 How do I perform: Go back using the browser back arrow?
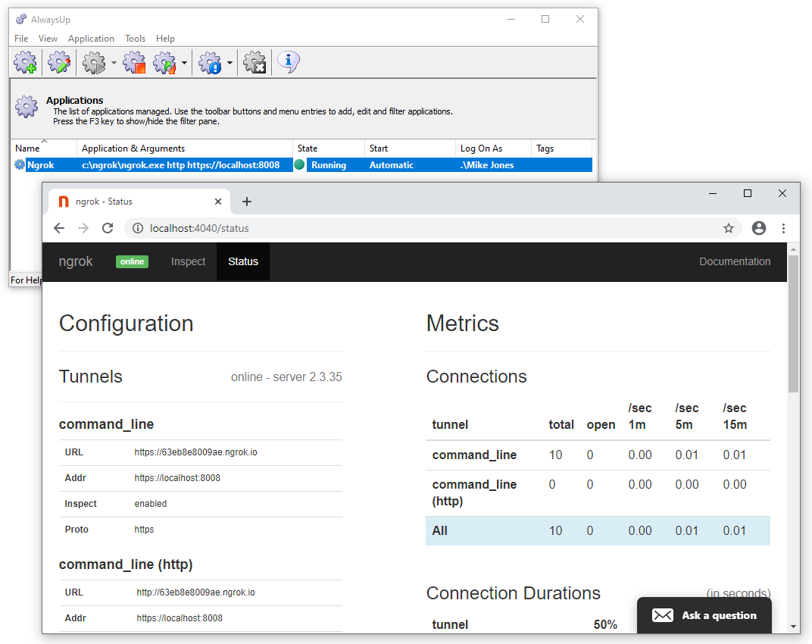[59, 228]
